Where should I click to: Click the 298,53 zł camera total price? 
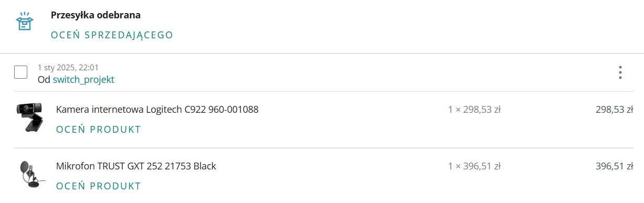[614, 110]
